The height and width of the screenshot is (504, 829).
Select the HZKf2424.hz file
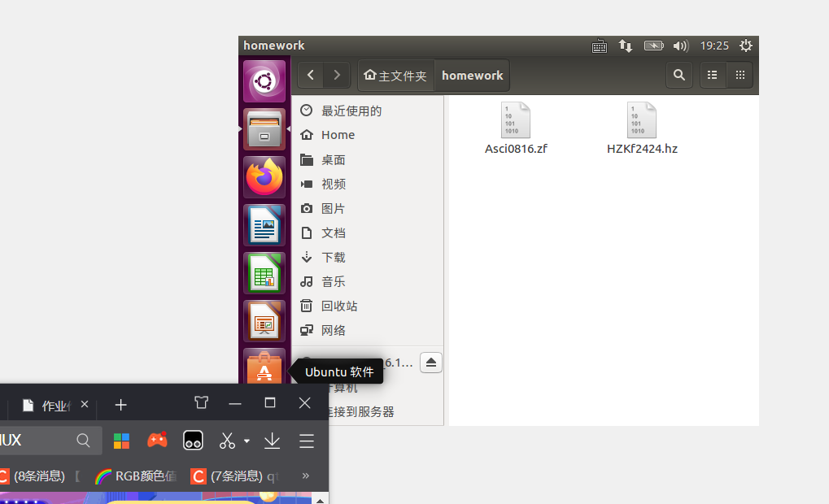(642, 128)
